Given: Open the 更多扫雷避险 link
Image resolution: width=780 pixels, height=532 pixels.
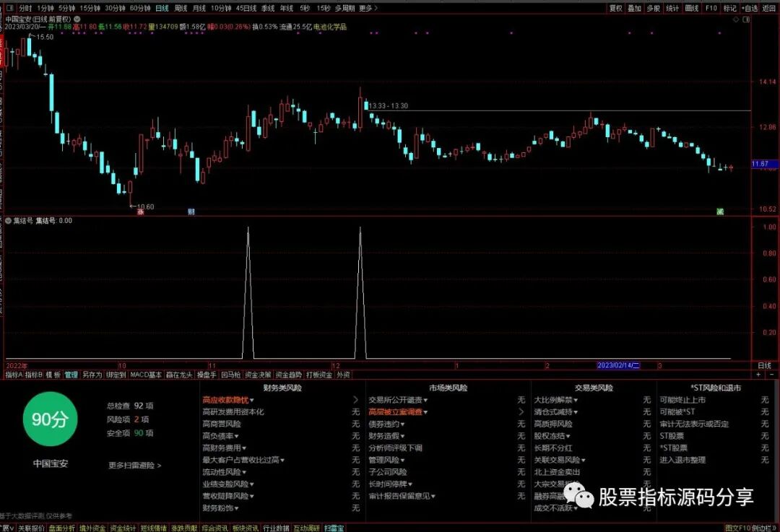Looking at the screenshot, I should (x=135, y=466).
